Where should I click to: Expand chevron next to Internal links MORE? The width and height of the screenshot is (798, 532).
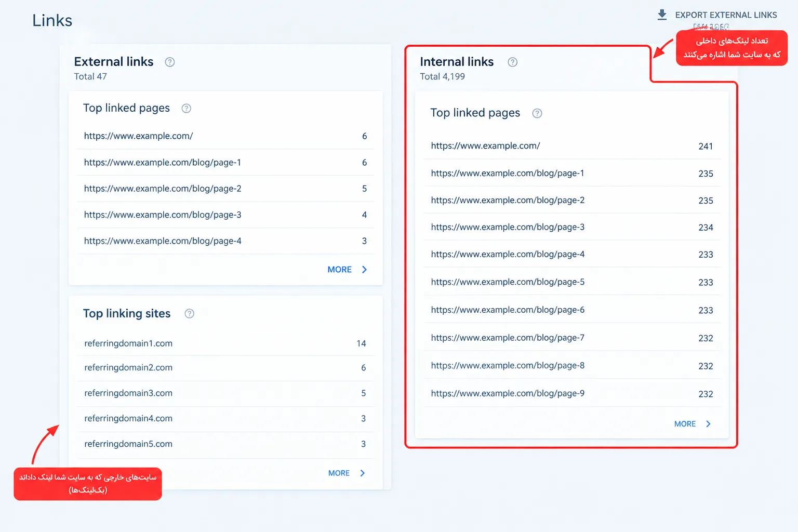(x=708, y=424)
